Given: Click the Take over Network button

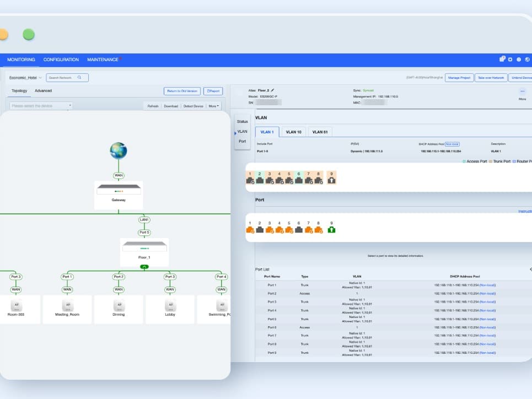Looking at the screenshot, I should point(491,78).
